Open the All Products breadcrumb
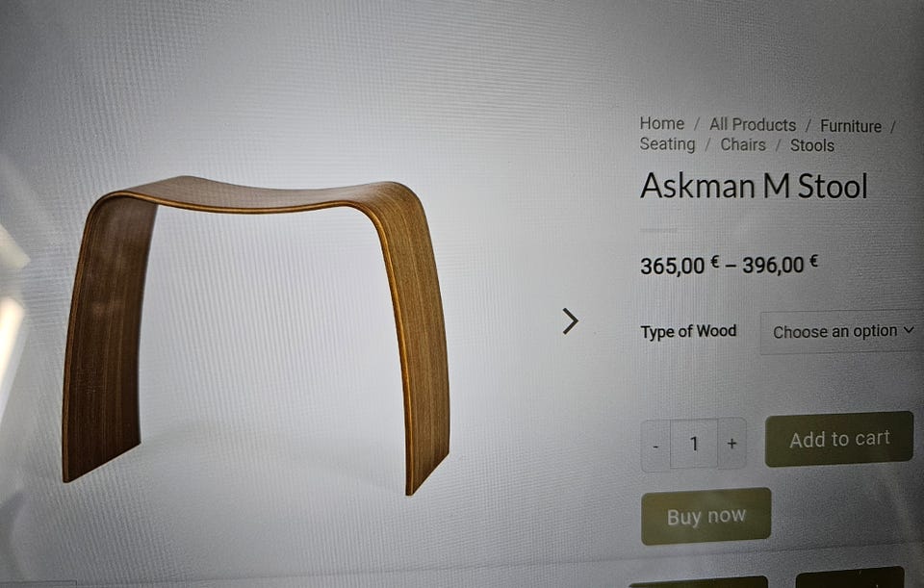 753,125
